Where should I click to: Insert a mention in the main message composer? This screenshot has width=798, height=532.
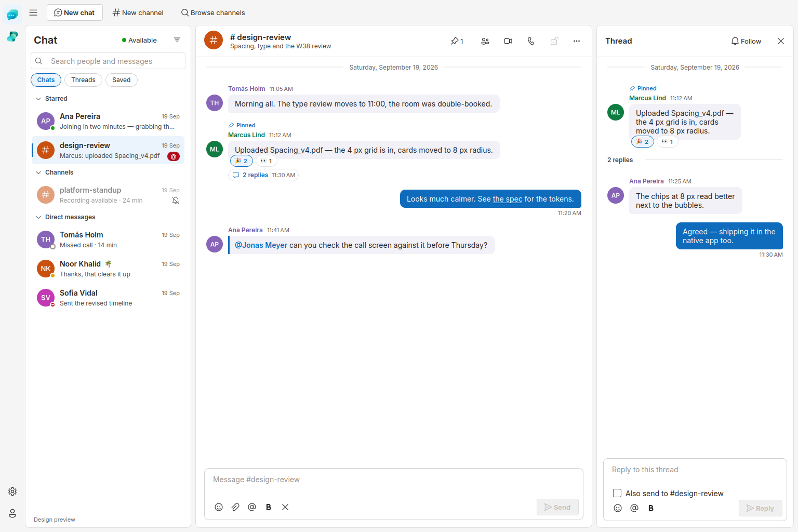click(x=252, y=507)
